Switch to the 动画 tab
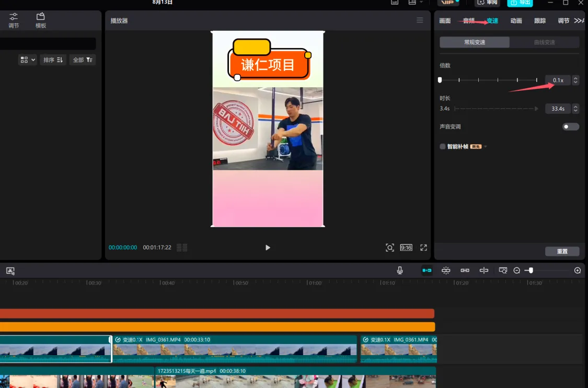This screenshot has height=388, width=588. click(516, 21)
